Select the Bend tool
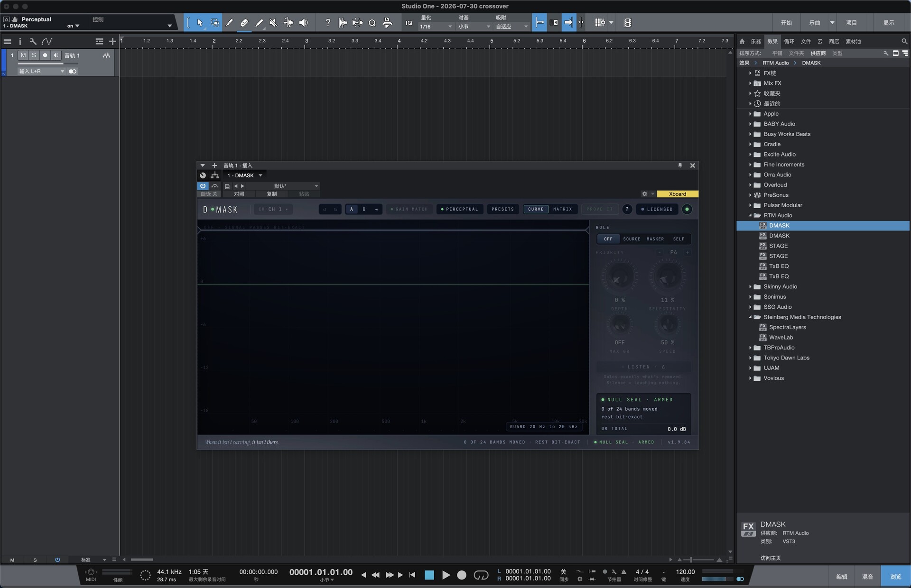Viewport: 911px width, 588px height. pos(288,22)
